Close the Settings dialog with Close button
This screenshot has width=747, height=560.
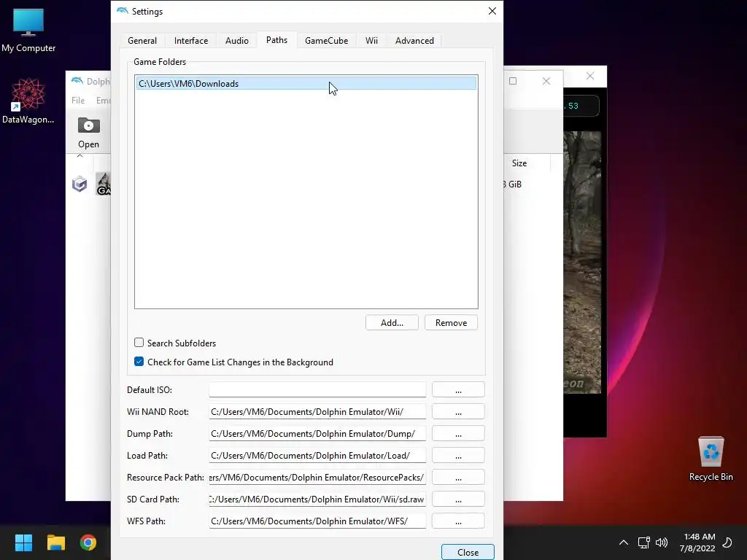coord(468,552)
